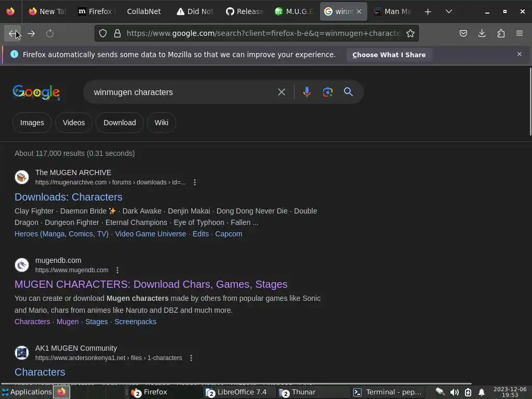Screen dimensions: 532x399
Task: Click the battery power indicator in tray
Action: click(x=468, y=392)
